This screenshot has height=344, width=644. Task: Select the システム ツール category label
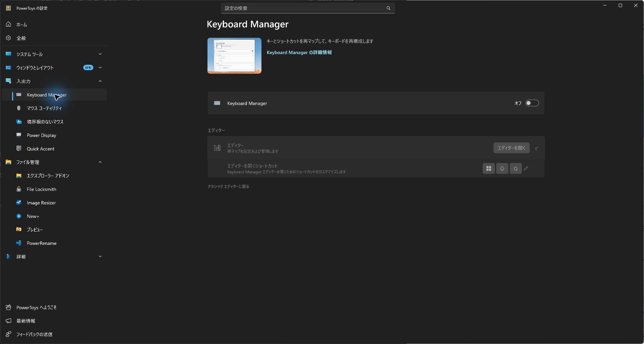[x=30, y=54]
